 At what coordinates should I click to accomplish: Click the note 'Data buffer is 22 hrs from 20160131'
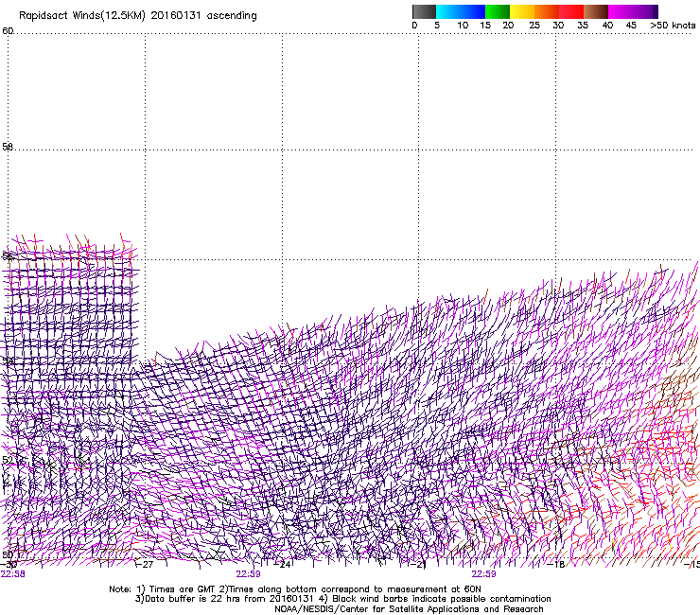tap(225, 599)
